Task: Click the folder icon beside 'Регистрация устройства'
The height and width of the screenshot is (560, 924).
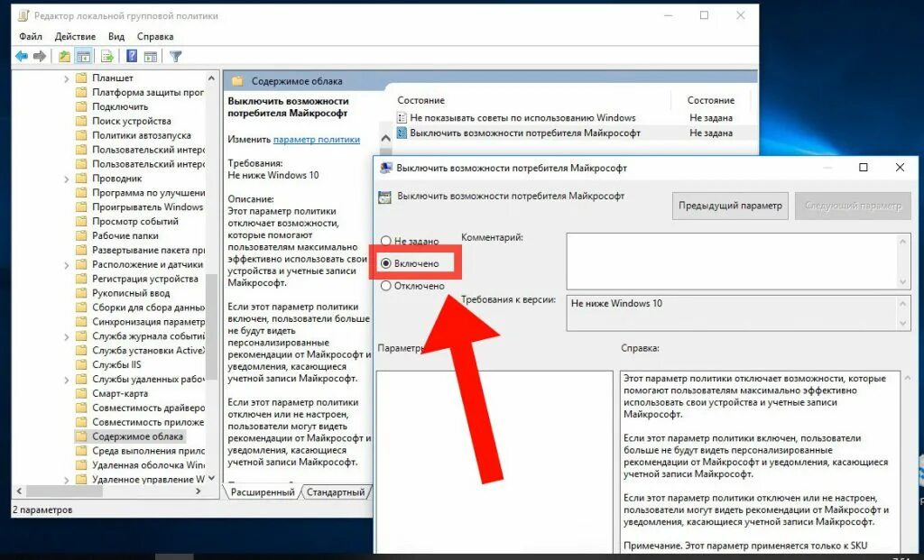Action: click(x=81, y=279)
